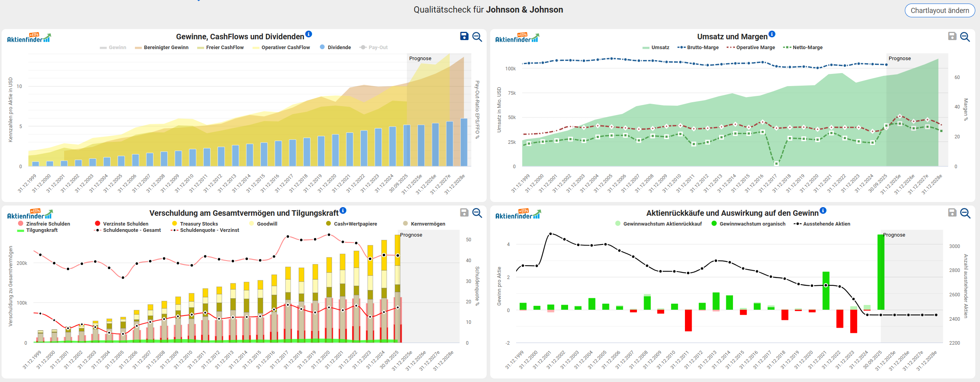Click Aktienfinder logo in top-left chart
This screenshot has width=980, height=382.
(x=29, y=38)
